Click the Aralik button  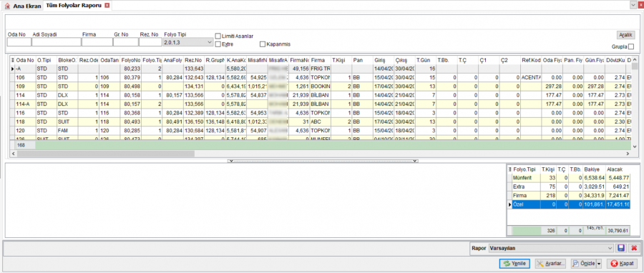pyautogui.click(x=625, y=35)
